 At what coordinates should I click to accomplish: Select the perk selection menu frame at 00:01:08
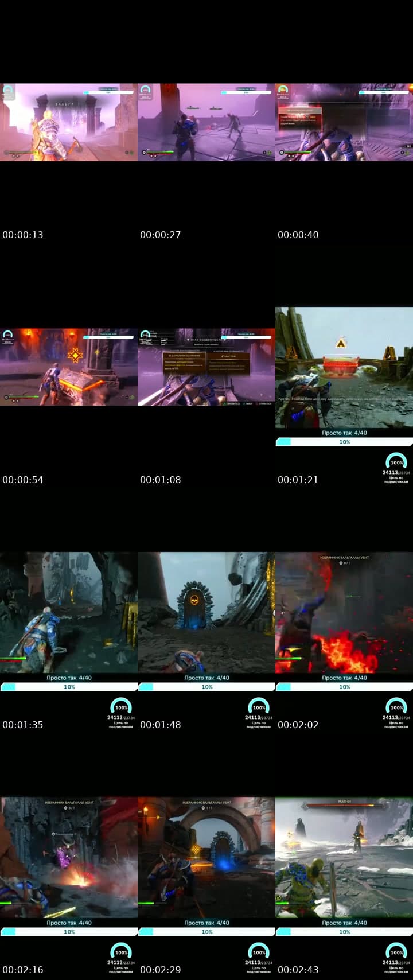[x=206, y=367]
